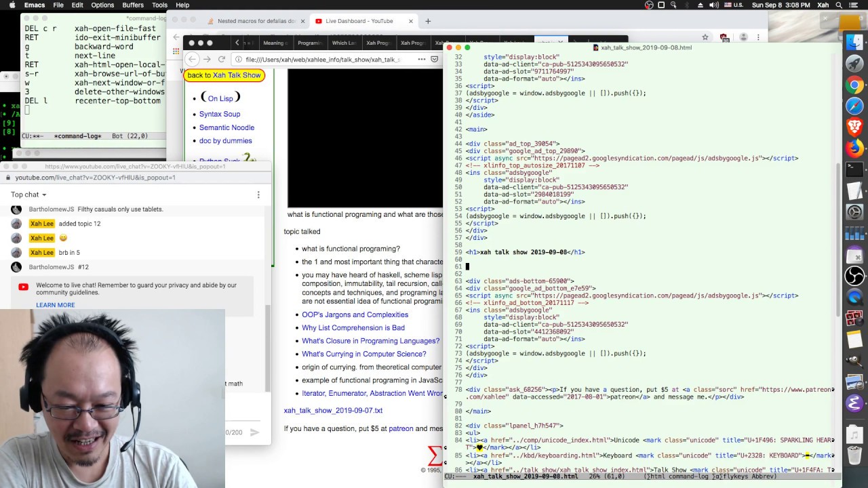This screenshot has width=868, height=488.
Task: Switch to Live Dashboard YouTube tab
Action: coord(365,21)
